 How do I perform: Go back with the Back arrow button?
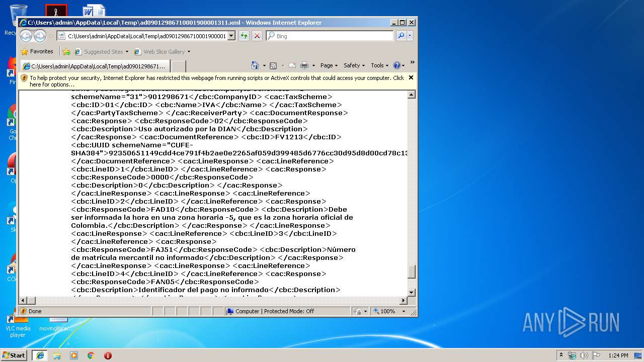26,36
